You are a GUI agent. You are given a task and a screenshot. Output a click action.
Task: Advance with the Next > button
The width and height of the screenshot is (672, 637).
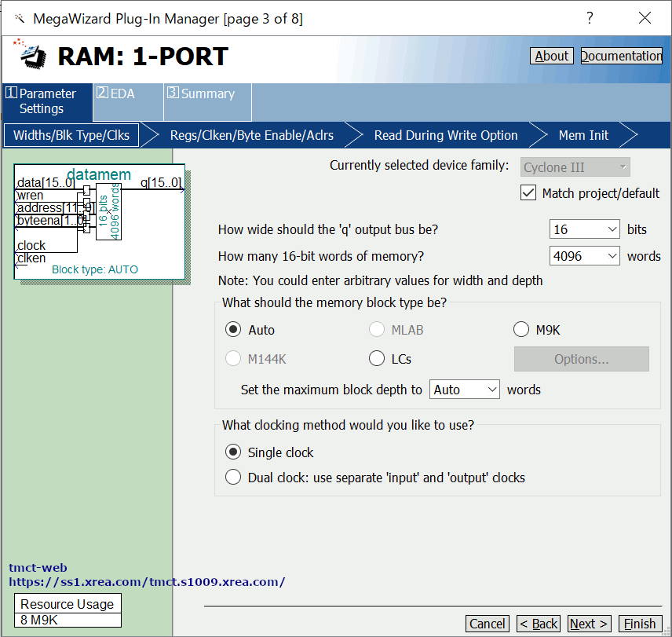(x=589, y=624)
